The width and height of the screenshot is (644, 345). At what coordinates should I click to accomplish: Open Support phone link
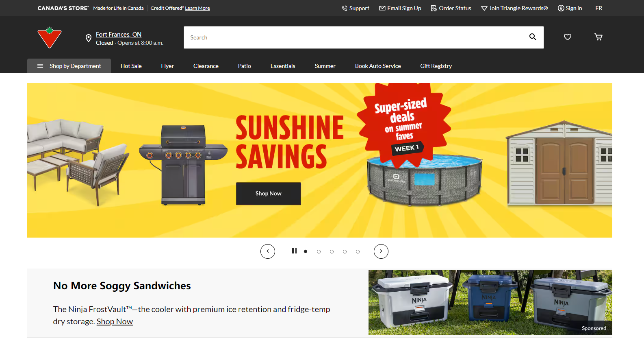pyautogui.click(x=356, y=8)
